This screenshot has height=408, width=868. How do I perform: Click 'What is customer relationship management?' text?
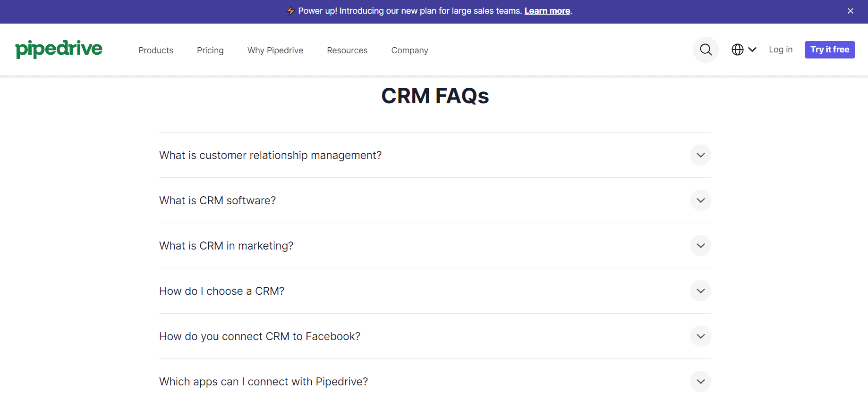point(270,155)
